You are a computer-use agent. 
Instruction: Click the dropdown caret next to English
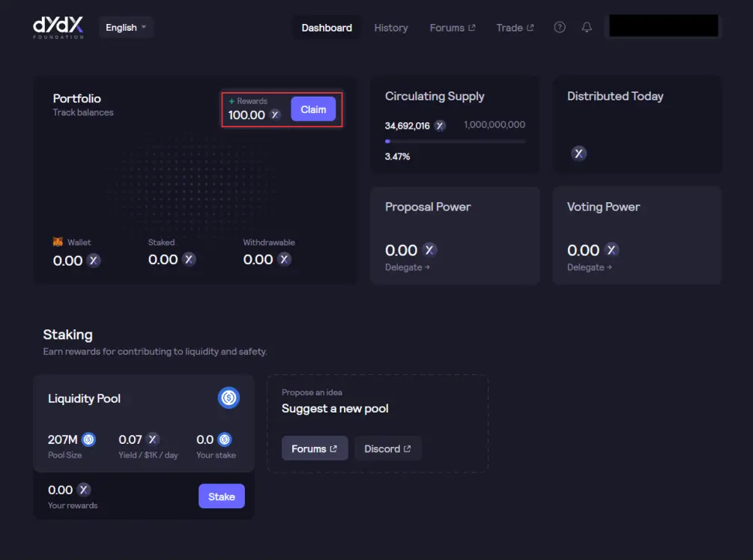(x=144, y=27)
